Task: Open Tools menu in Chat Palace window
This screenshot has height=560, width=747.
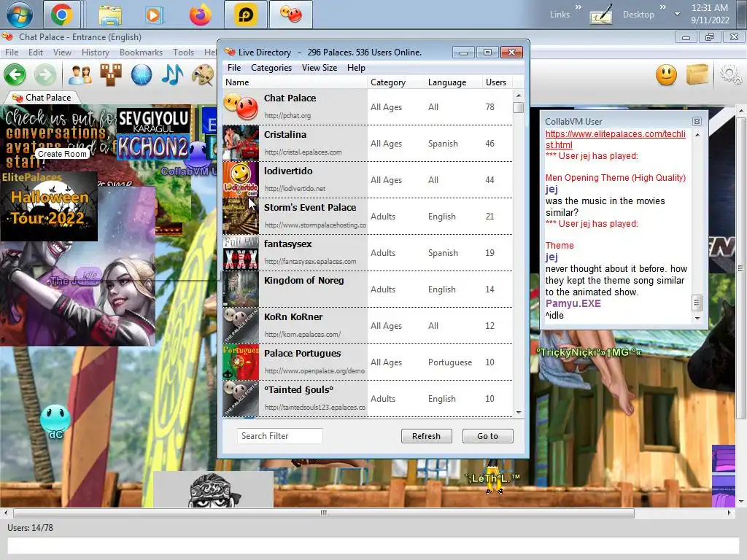Action: tap(183, 52)
